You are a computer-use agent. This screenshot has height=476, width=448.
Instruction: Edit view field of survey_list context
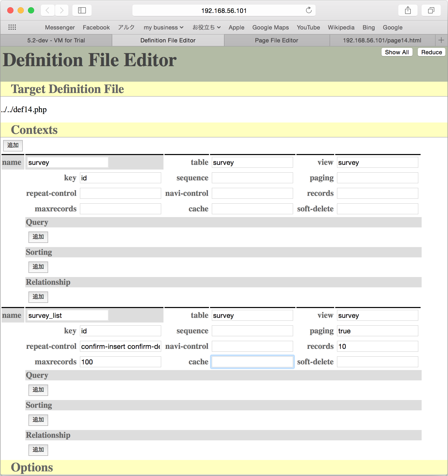point(377,316)
